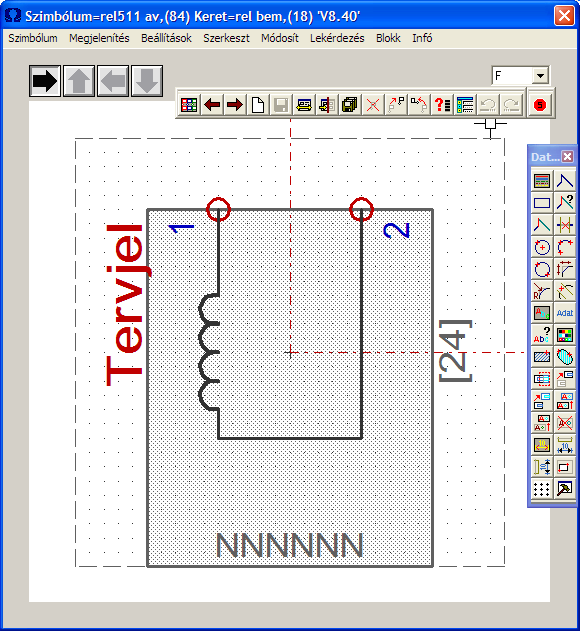Toggle the gray down arrow direction button
580x631 pixels.
click(147, 81)
